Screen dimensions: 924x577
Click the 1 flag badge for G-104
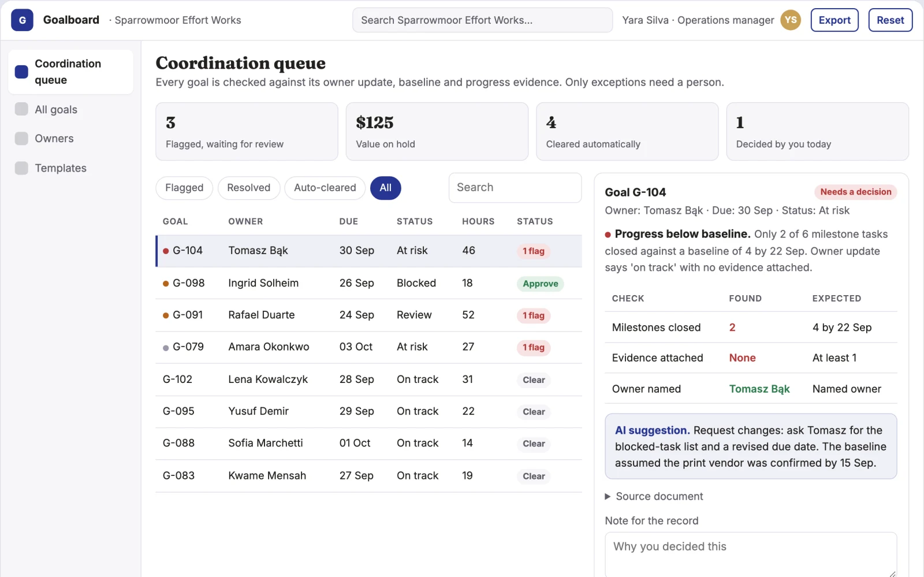[533, 251]
